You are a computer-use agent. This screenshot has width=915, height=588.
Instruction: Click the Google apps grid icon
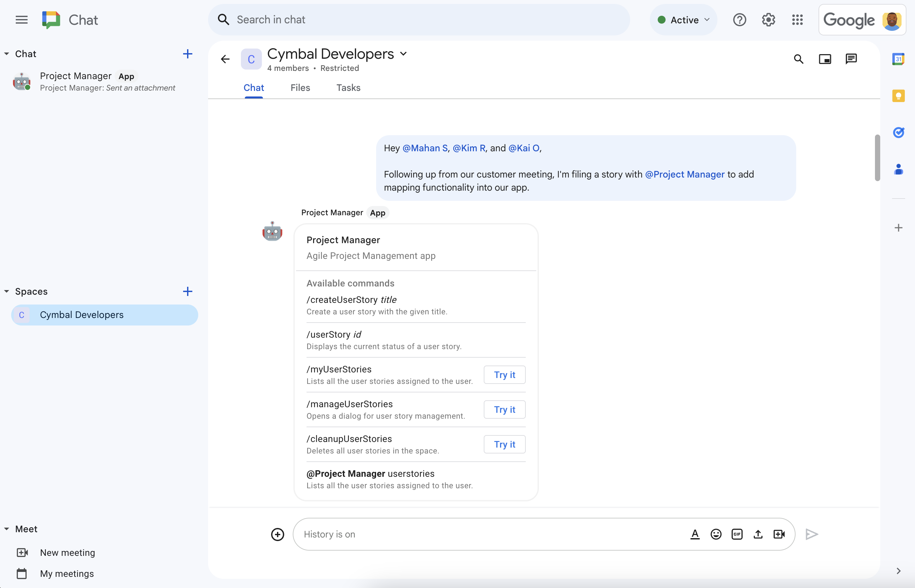(x=798, y=19)
